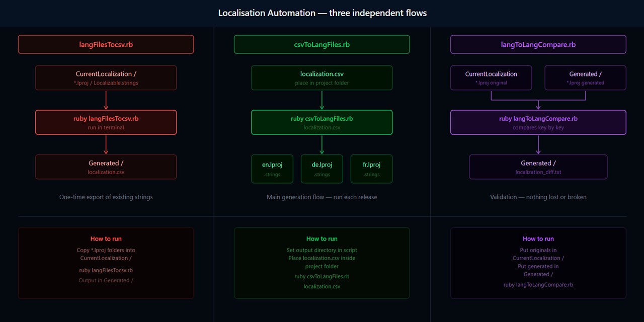Click 'Output in Generated /' text
The height and width of the screenshot is (322, 644).
click(106, 280)
